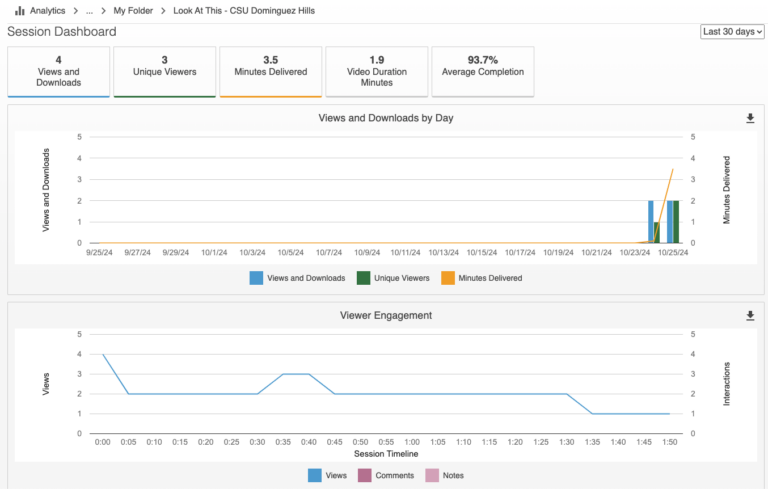Switch to the Minutes Delivered tab

tap(270, 71)
